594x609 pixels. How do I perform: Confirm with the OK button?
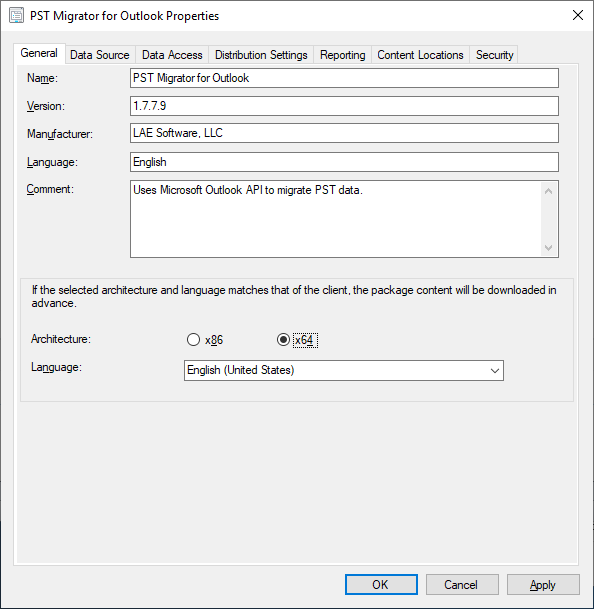pyautogui.click(x=381, y=585)
